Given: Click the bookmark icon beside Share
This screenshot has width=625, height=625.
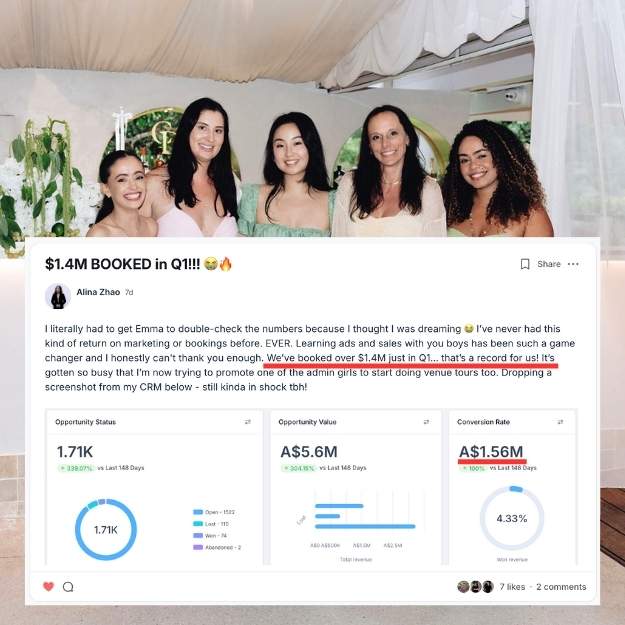Looking at the screenshot, I should pos(525,264).
